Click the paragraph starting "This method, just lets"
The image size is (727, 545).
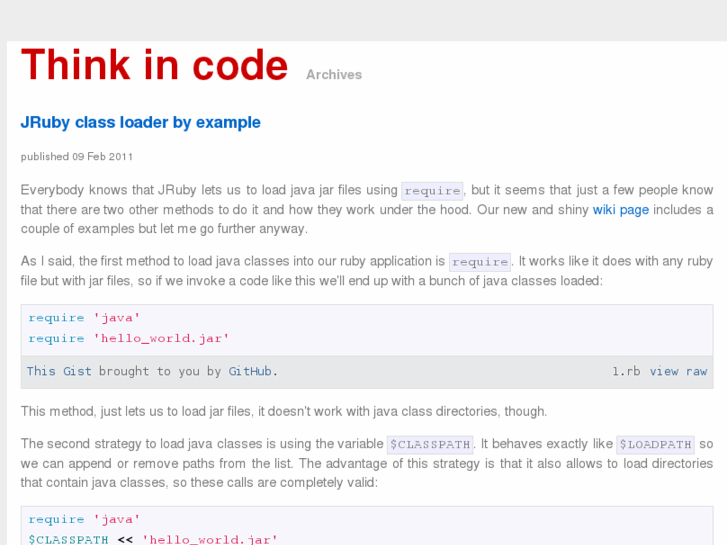click(x=284, y=412)
